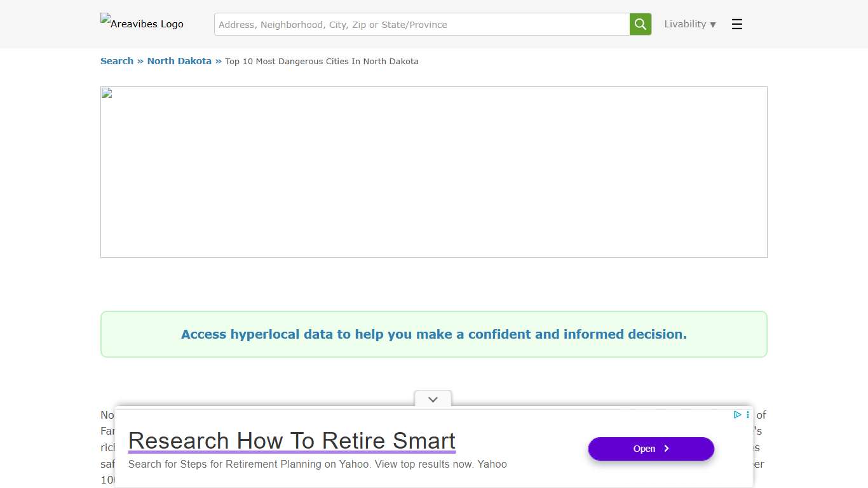
Task: Collapse the ad using the chevron tab
Action: point(433,400)
